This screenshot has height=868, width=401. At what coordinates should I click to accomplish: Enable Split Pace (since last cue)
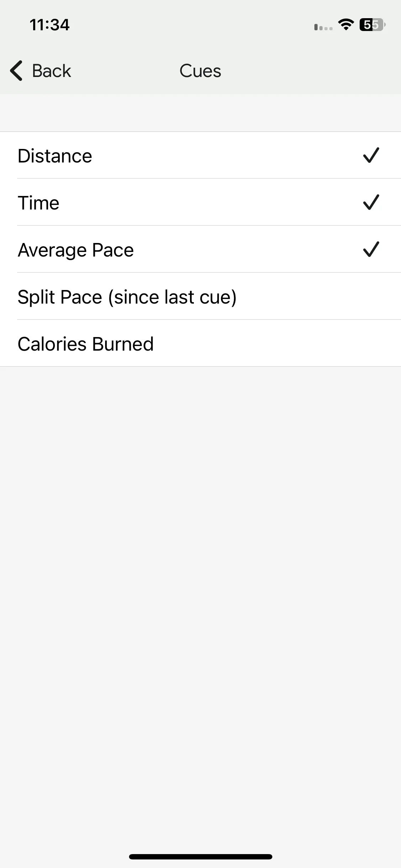pos(200,296)
